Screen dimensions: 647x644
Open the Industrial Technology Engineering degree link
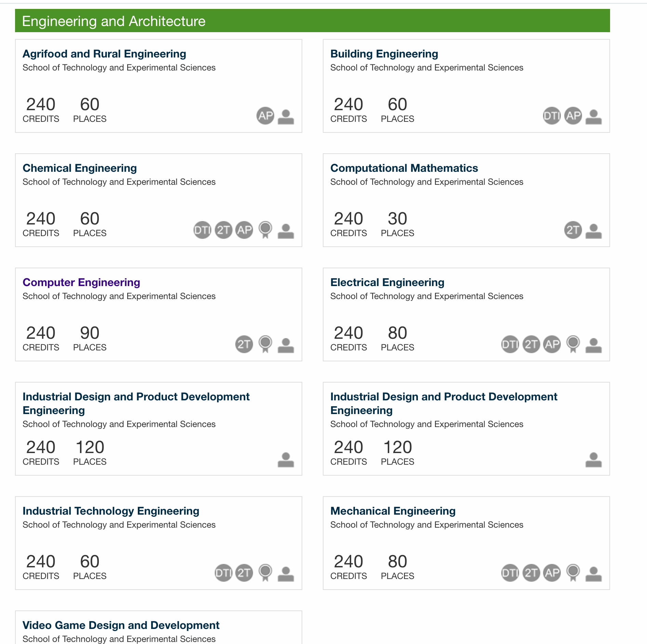(111, 511)
